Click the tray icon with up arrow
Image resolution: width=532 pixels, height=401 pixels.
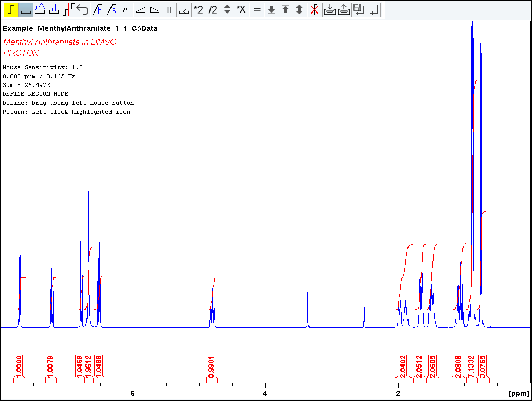click(344, 9)
